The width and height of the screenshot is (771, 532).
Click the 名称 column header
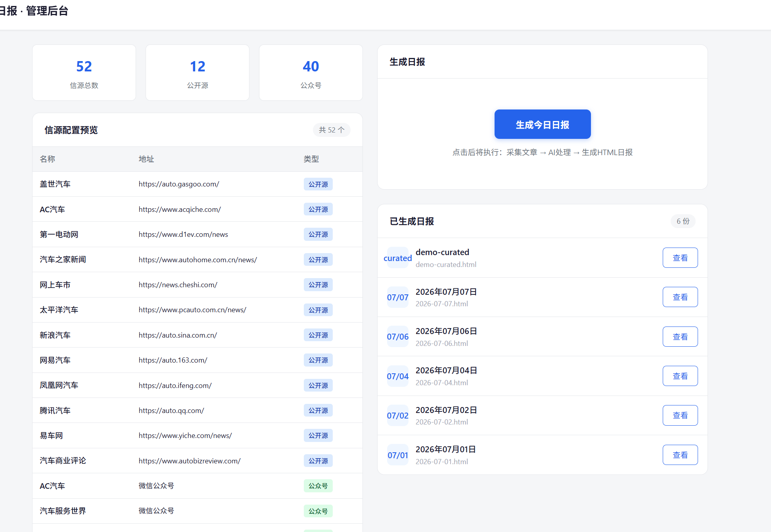(x=47, y=159)
